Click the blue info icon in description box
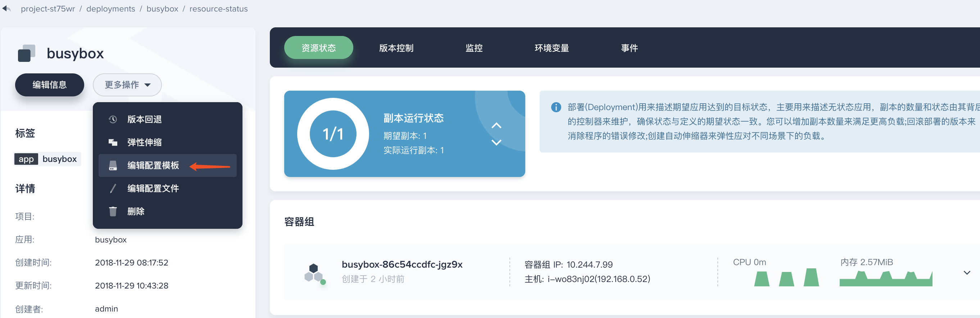Screen dimensions: 980x318 [x=556, y=107]
